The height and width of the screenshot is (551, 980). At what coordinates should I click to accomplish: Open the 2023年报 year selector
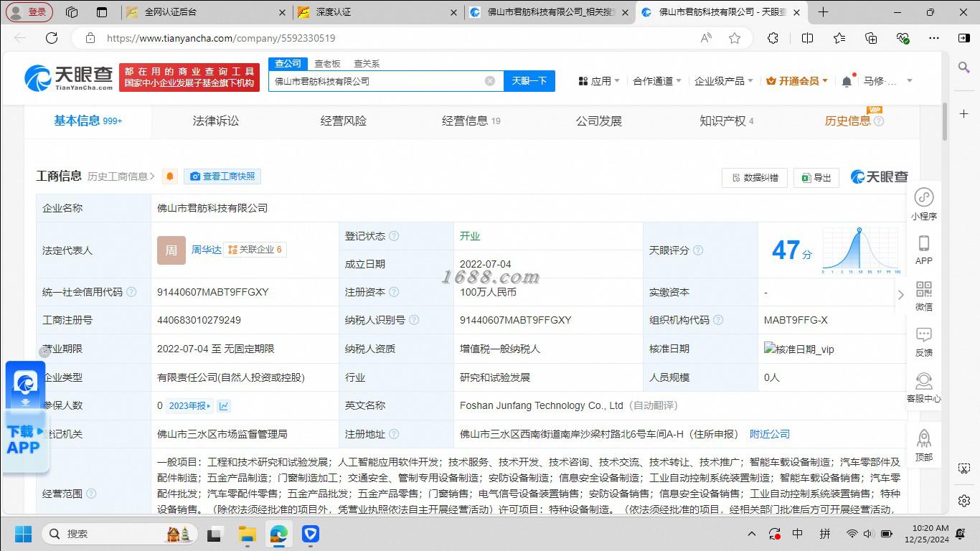[189, 406]
